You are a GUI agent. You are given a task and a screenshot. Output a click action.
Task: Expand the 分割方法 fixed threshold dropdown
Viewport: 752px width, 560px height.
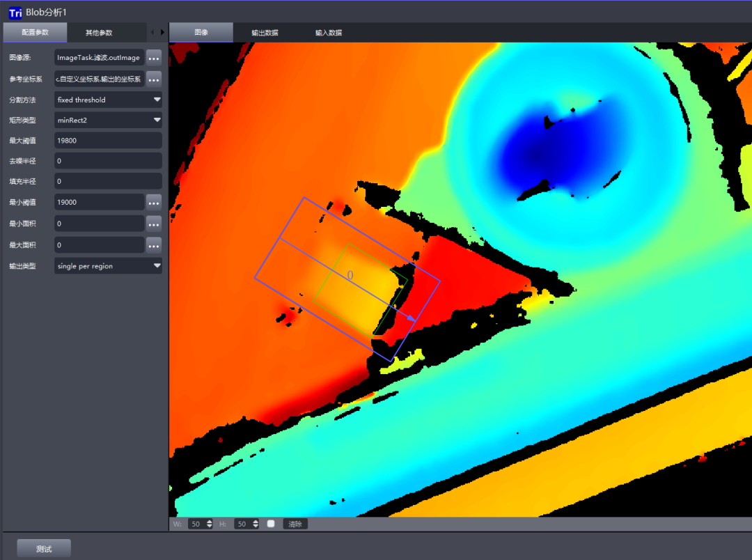point(108,100)
